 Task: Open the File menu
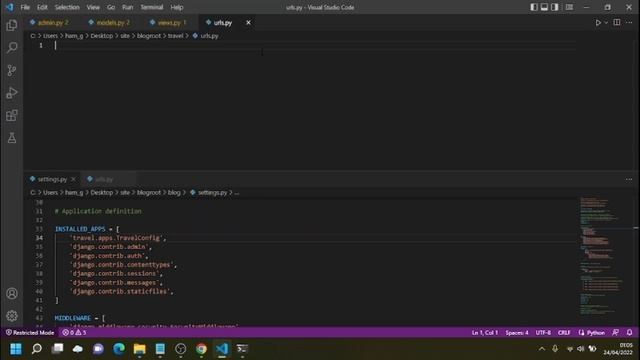point(25,7)
